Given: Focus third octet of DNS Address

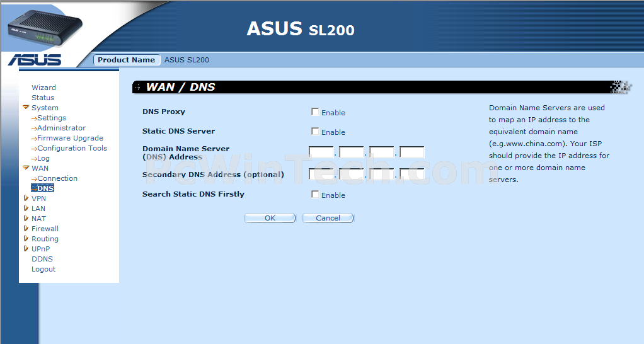Looking at the screenshot, I should tap(382, 152).
